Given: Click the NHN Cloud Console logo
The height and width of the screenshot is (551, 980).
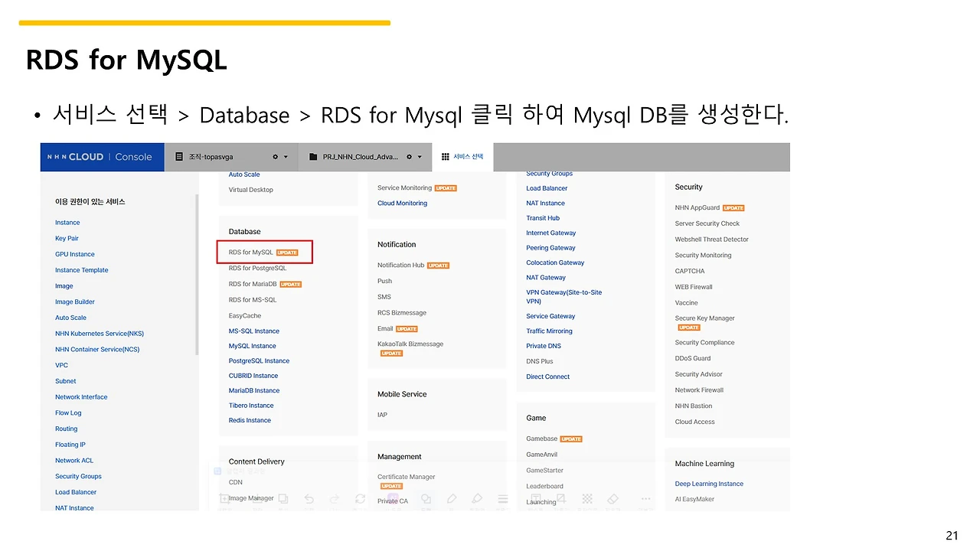Looking at the screenshot, I should 100,157.
